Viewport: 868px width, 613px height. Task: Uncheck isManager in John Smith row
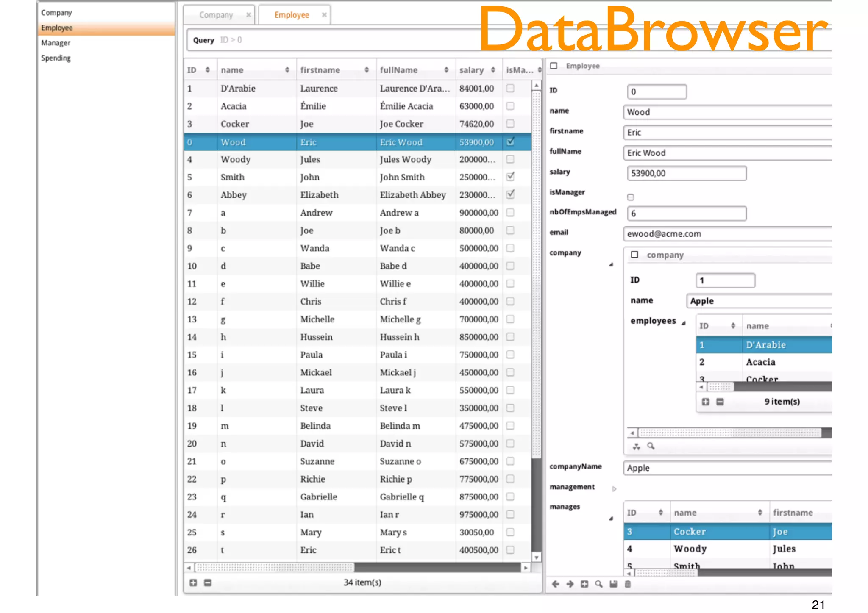click(x=510, y=176)
